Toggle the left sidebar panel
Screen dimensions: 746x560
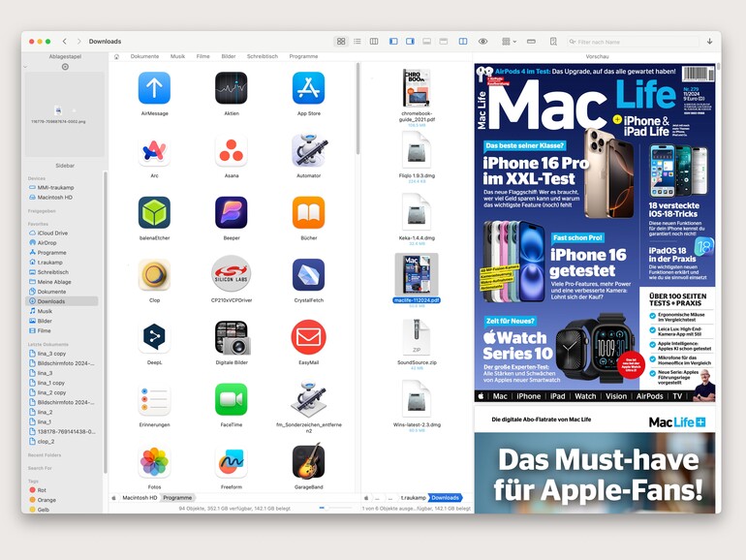pos(393,42)
